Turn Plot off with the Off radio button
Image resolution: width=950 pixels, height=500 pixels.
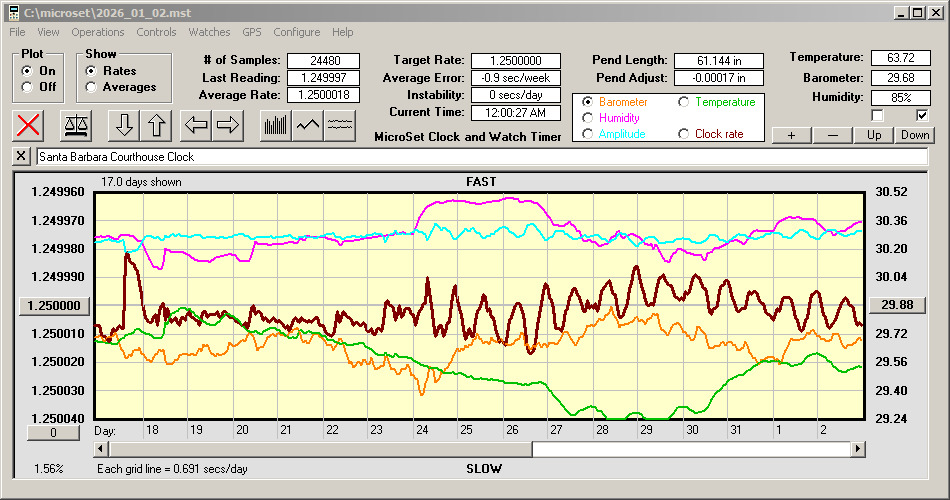[26, 87]
